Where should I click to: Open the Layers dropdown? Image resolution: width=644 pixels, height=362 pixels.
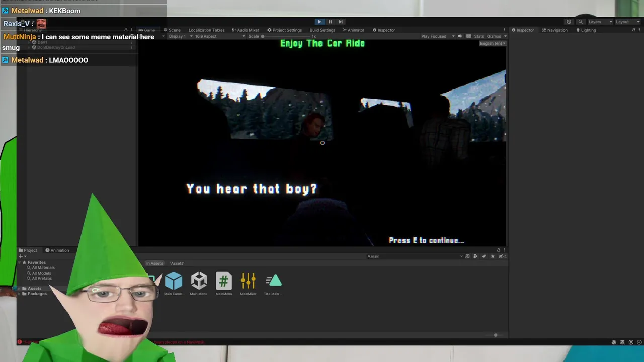(600, 22)
